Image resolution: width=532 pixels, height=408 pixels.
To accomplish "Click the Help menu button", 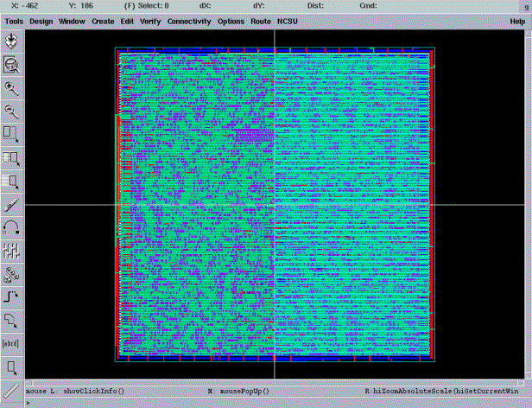I will click(517, 20).
